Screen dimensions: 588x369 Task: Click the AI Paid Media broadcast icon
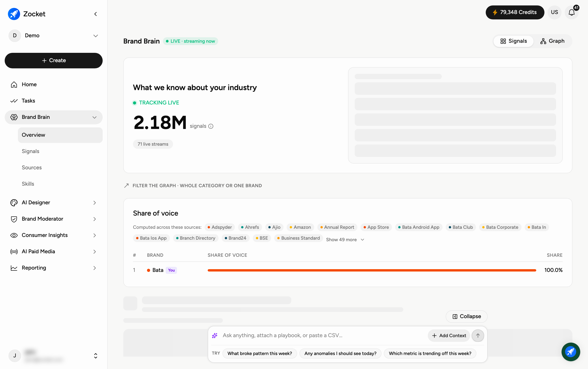[14, 252]
